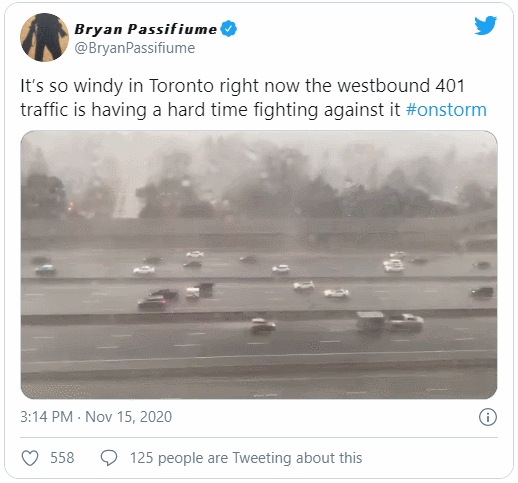The image size is (518, 483).
Task: Click the Twitter bird logo
Action: (x=485, y=25)
